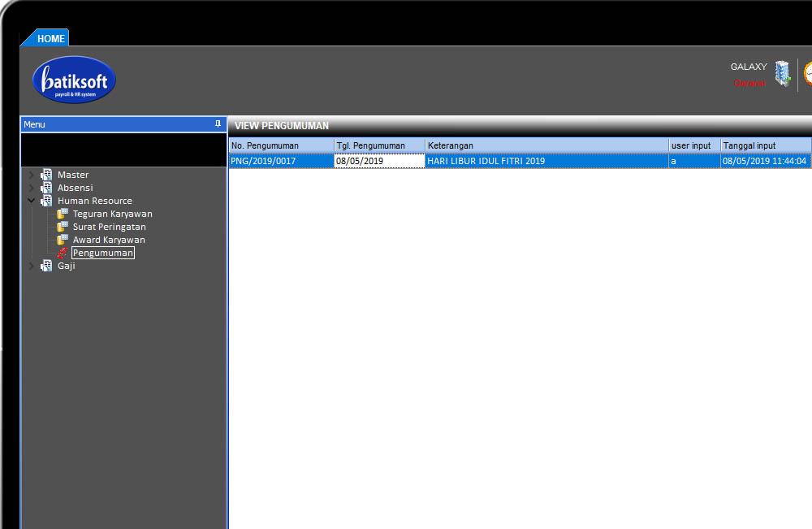The height and width of the screenshot is (529, 812).
Task: Click the Batiksoft logo
Action: coord(74,80)
